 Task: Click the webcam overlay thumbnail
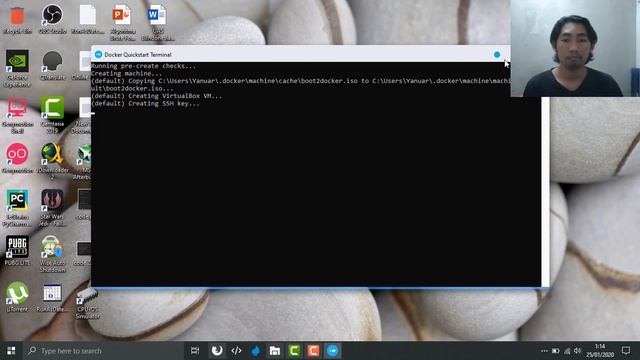[575, 48]
